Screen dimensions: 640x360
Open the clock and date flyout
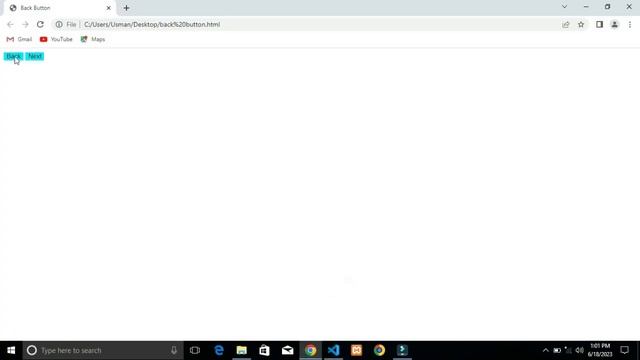pyautogui.click(x=600, y=350)
